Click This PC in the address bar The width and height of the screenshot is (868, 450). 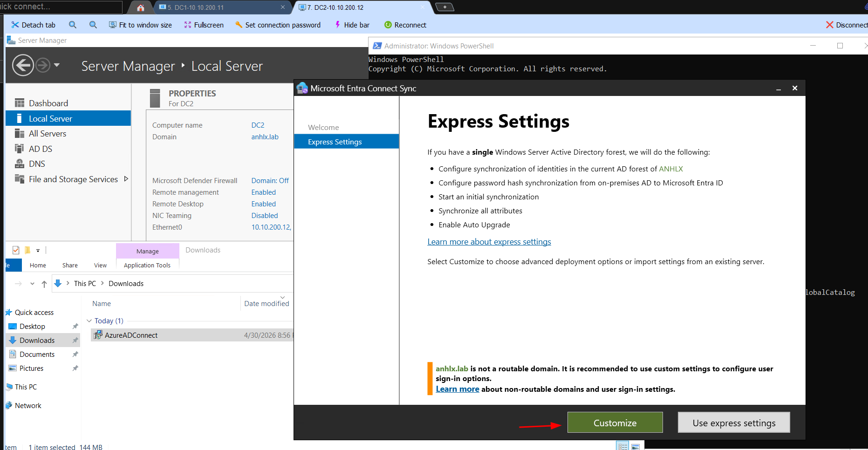[85, 284]
